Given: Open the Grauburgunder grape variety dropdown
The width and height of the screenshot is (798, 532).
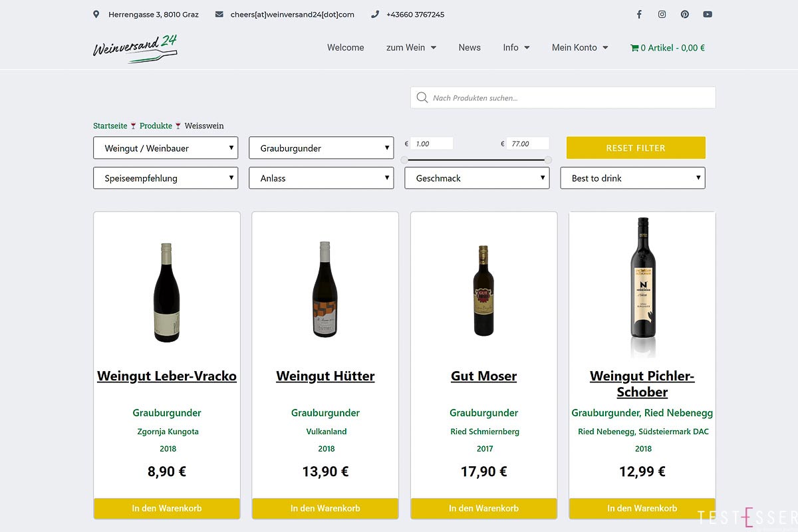Looking at the screenshot, I should (x=321, y=148).
